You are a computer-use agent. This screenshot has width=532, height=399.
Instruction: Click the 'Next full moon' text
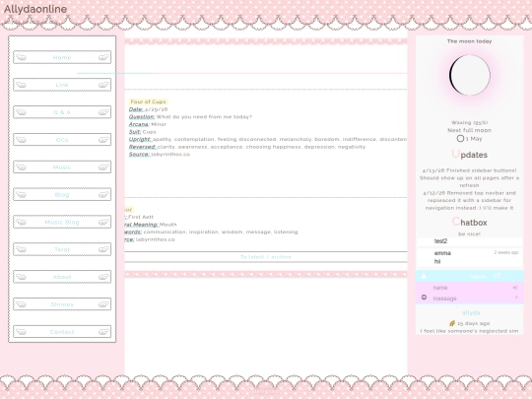[x=469, y=130]
